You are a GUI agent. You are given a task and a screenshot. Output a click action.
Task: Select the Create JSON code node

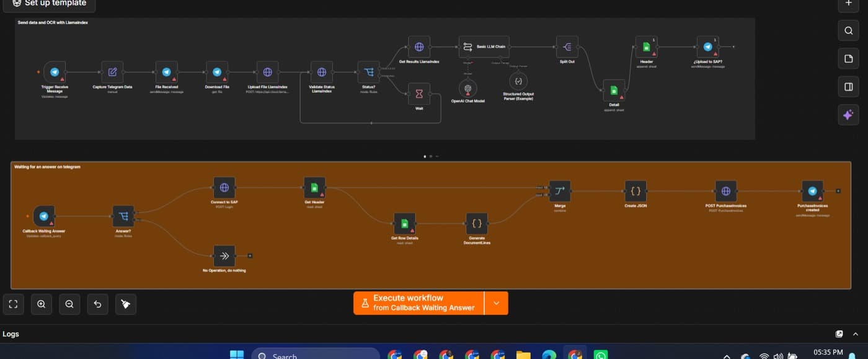click(x=635, y=191)
